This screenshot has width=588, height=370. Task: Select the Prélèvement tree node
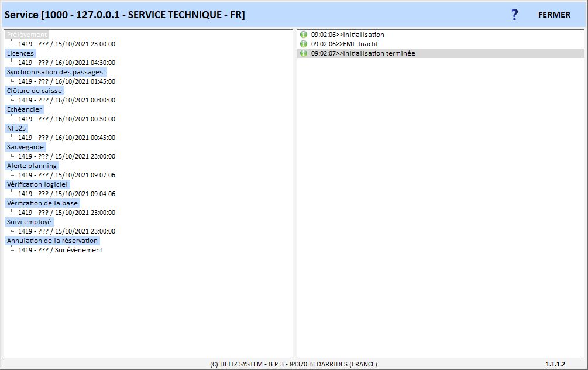pyautogui.click(x=27, y=35)
